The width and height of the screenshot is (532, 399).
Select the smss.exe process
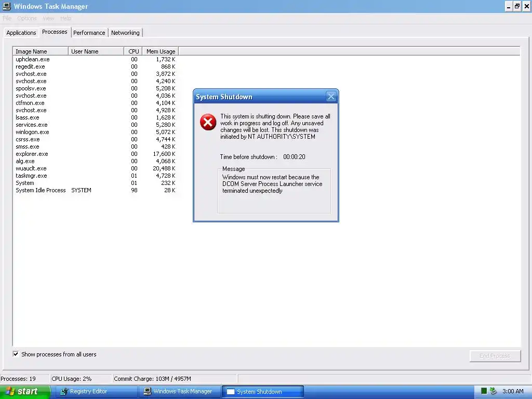tap(96, 147)
